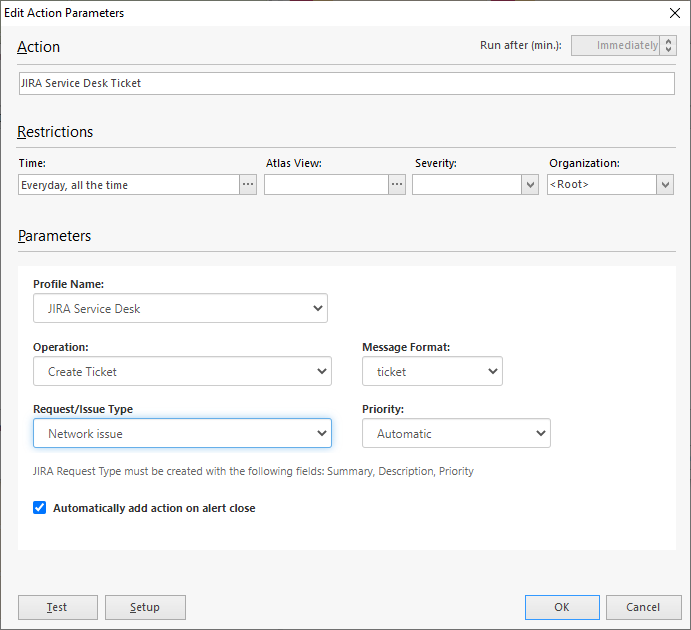Open the Request/Issue Type dropdown
Screen dimensions: 691x630
(x=182, y=433)
